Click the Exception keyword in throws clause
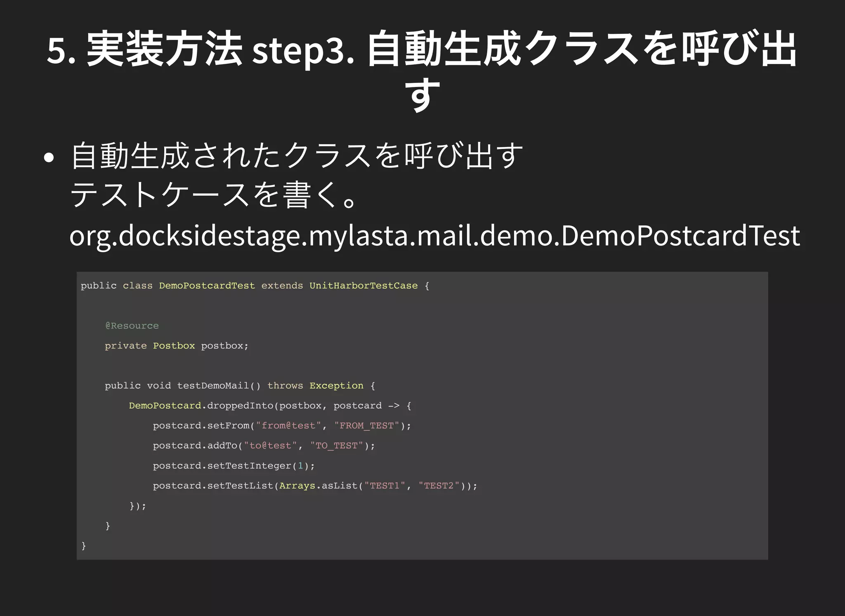The width and height of the screenshot is (845, 616). point(336,386)
